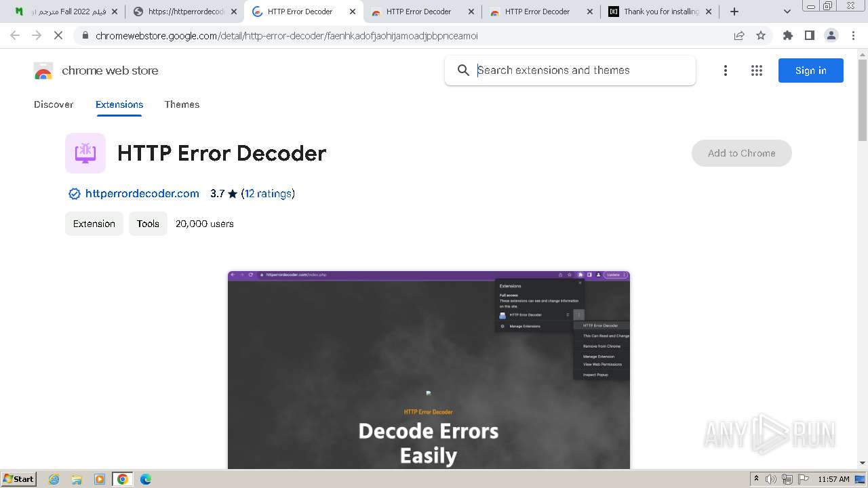The height and width of the screenshot is (488, 868).
Task: Switch to the Fall 2022 tab
Action: tap(65, 12)
